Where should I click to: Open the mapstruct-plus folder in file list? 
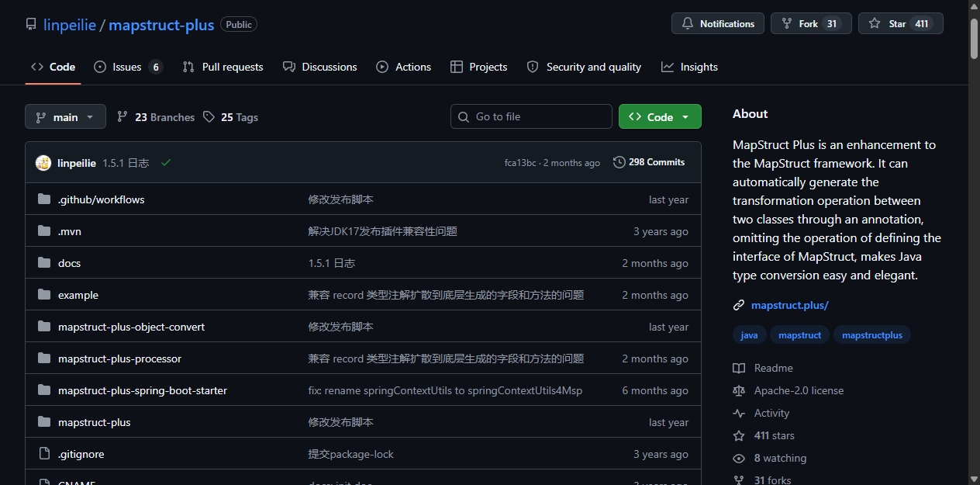pyautogui.click(x=95, y=422)
